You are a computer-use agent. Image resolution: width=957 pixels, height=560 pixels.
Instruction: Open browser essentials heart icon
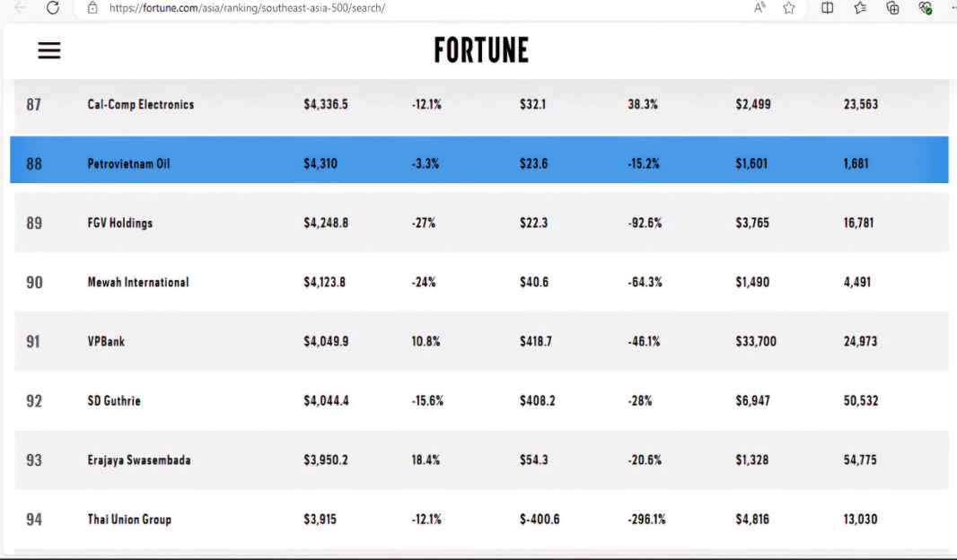(926, 8)
